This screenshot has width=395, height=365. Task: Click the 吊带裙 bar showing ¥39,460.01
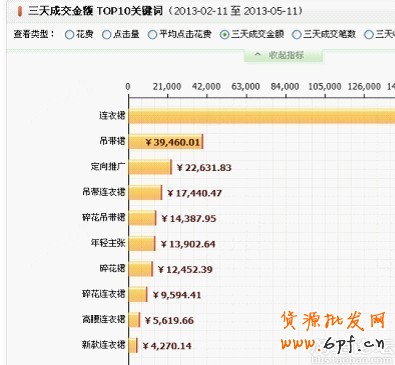click(x=166, y=142)
